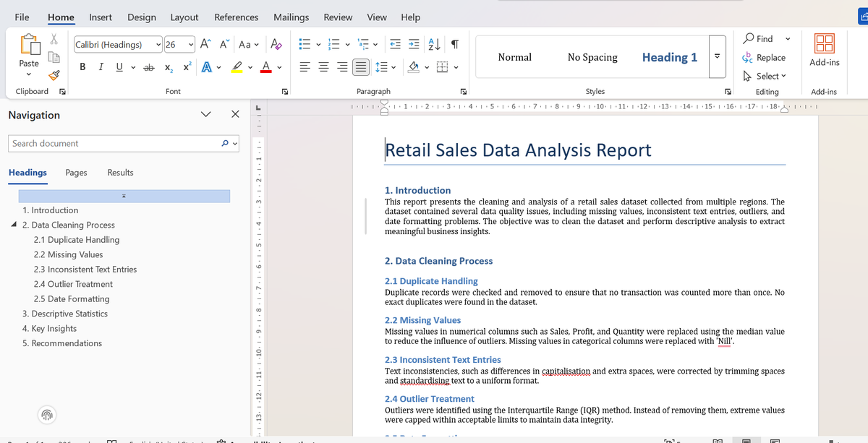Image resolution: width=868 pixels, height=443 pixels.
Task: Align text left
Action: [x=305, y=66]
